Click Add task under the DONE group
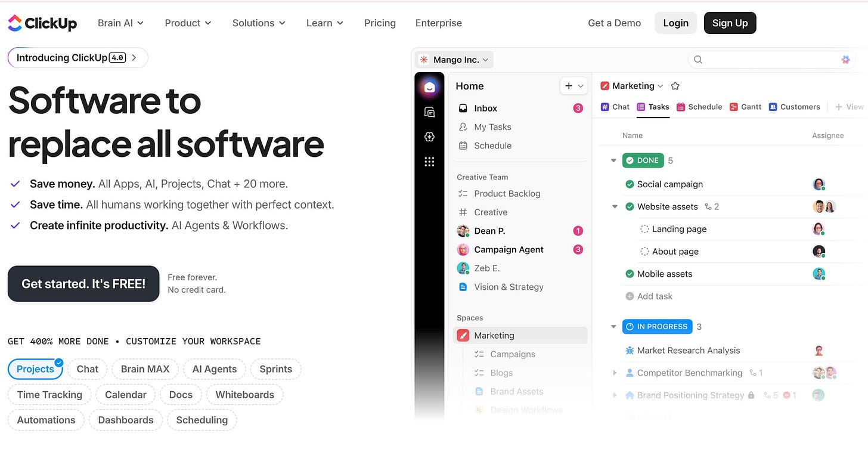Screen dimensions: 868x455 [x=649, y=296]
